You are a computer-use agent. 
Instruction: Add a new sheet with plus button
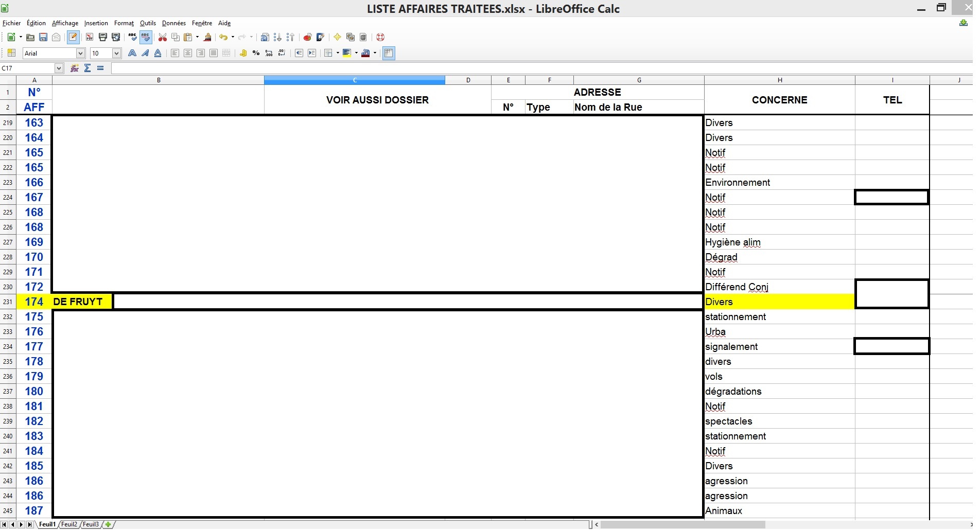(x=108, y=524)
